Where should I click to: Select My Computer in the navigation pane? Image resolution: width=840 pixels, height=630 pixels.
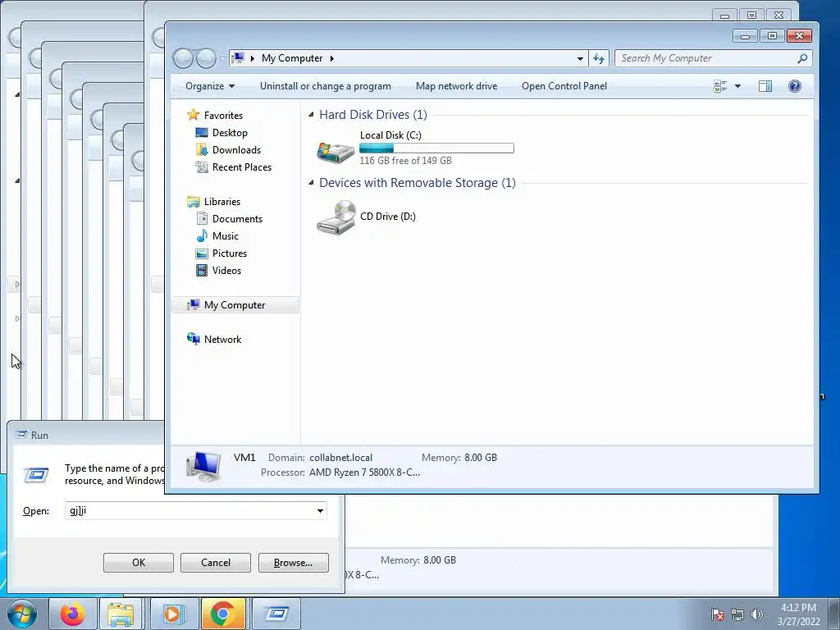click(x=235, y=305)
